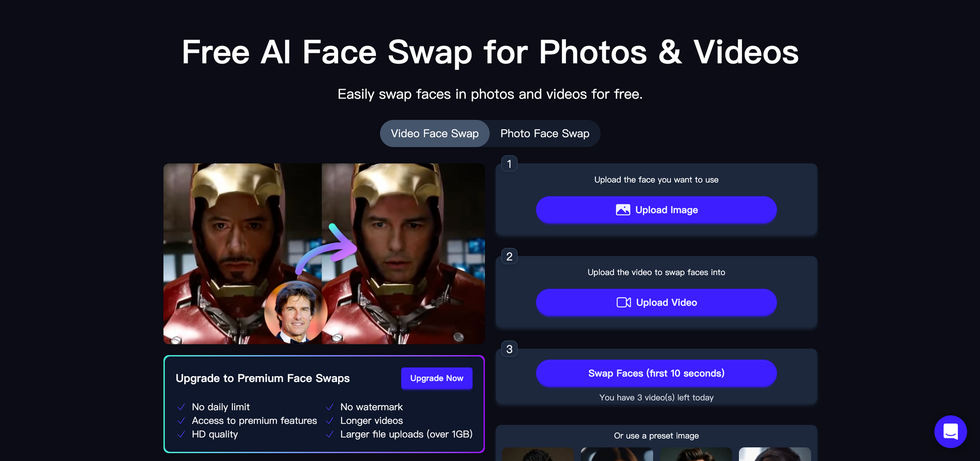Click the checkmark beside No watermark
The image size is (980, 461).
click(330, 407)
